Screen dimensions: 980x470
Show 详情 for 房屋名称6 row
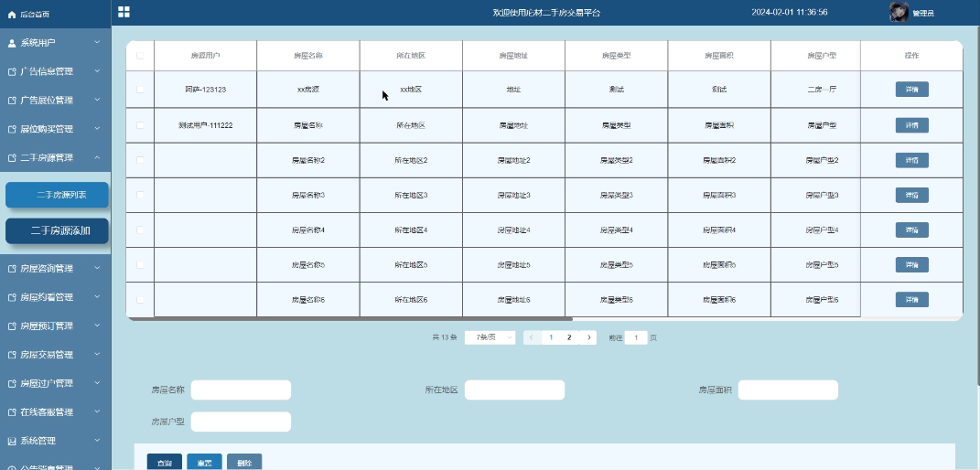(x=912, y=300)
